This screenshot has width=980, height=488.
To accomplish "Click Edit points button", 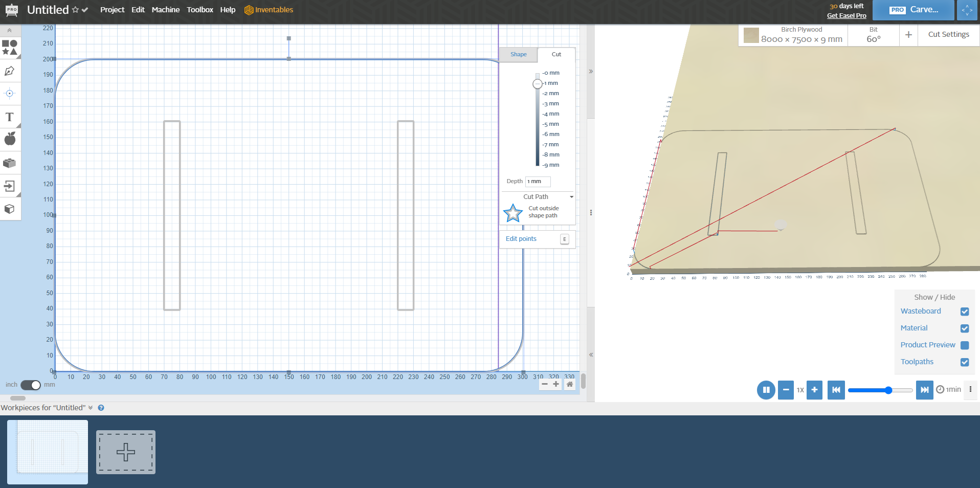I will (537, 239).
